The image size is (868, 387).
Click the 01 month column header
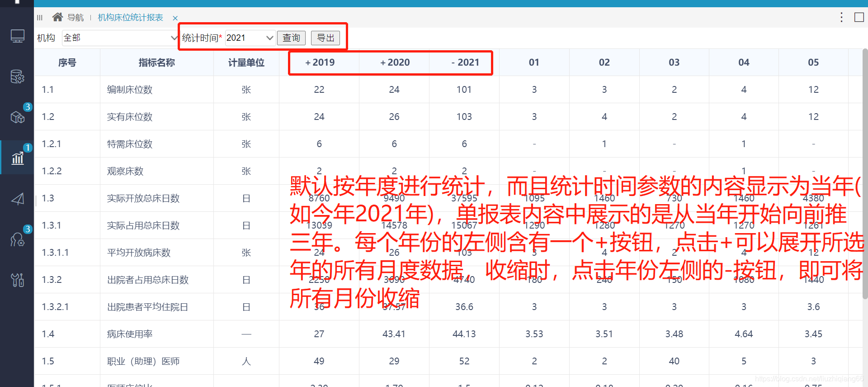click(534, 62)
